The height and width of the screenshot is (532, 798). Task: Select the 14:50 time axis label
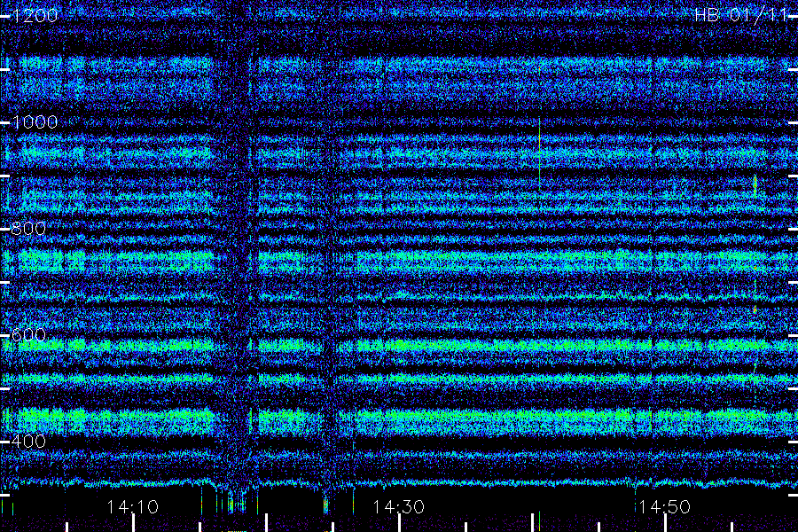coord(665,507)
